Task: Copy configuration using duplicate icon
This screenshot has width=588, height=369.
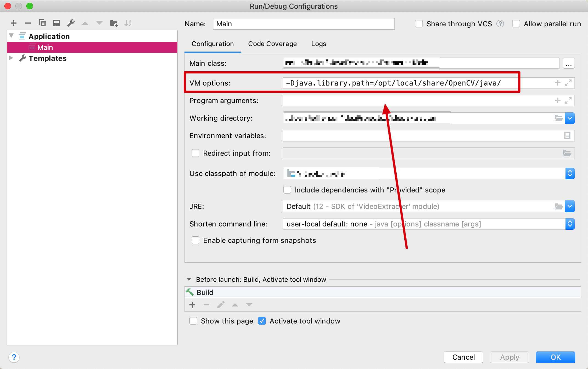Action: (42, 23)
